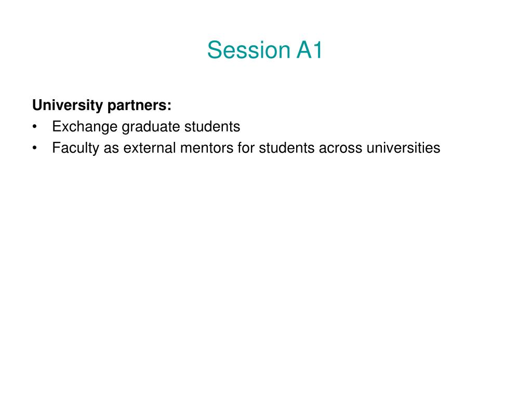Screen dimensions: 532x399
Task: Click the 'Session A1' slide title
Action: coord(264,50)
